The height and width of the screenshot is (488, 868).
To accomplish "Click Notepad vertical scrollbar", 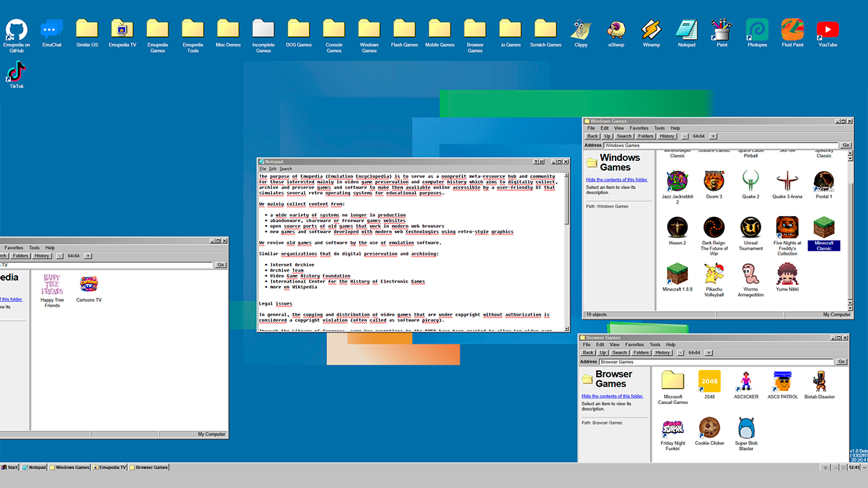I will tap(566, 251).
